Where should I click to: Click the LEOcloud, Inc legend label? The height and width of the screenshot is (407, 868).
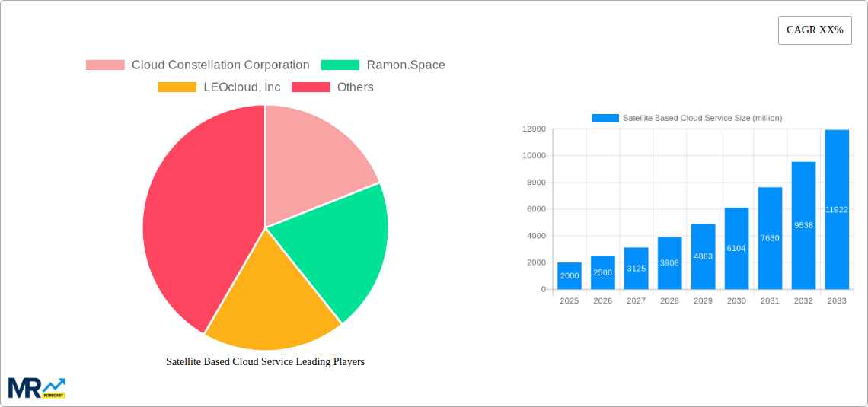pos(242,87)
